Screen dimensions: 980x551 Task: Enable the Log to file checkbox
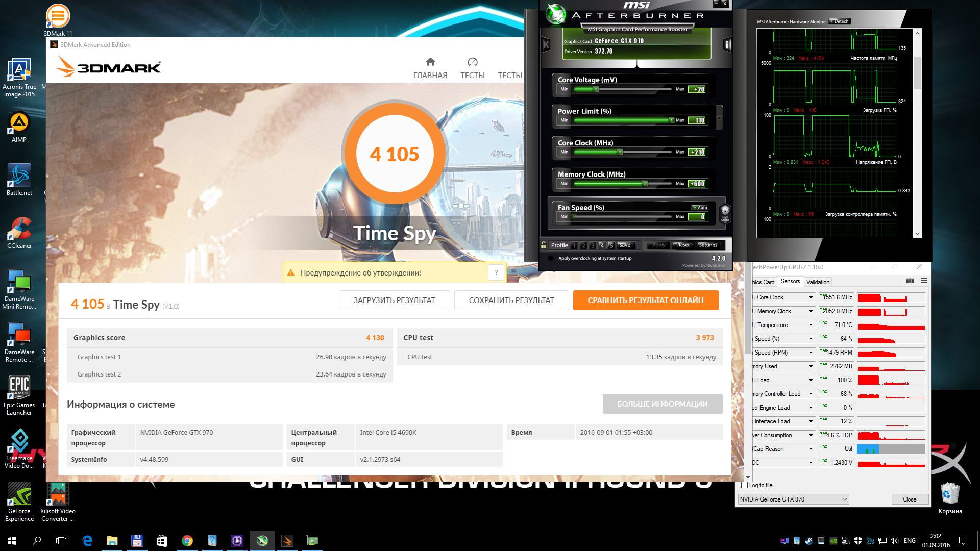[x=744, y=485]
